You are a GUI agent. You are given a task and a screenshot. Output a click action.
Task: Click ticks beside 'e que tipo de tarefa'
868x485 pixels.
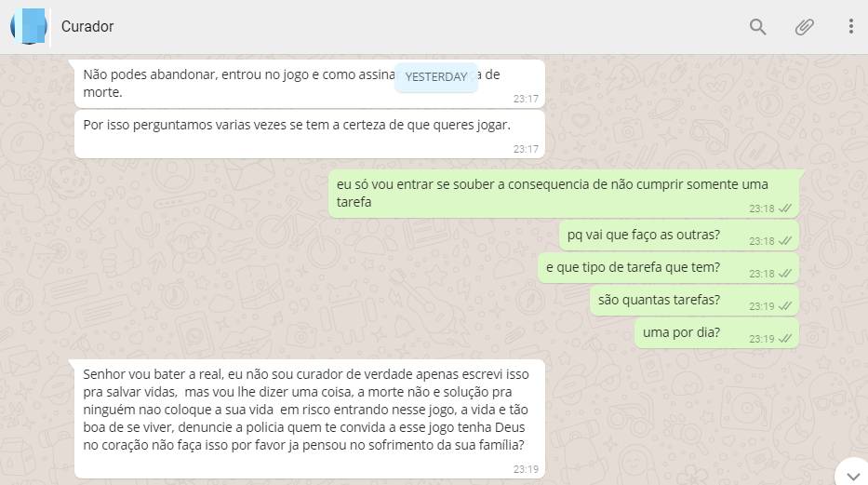coord(784,274)
